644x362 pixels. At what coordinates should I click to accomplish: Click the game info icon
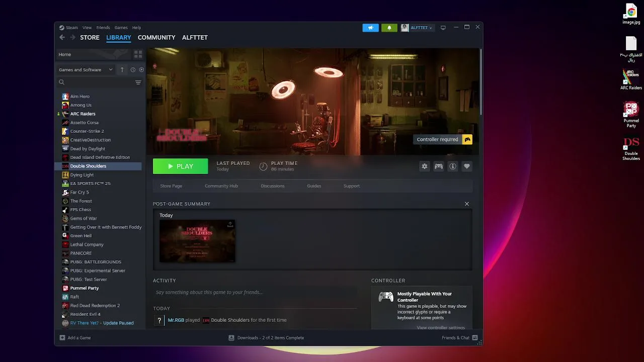(453, 166)
